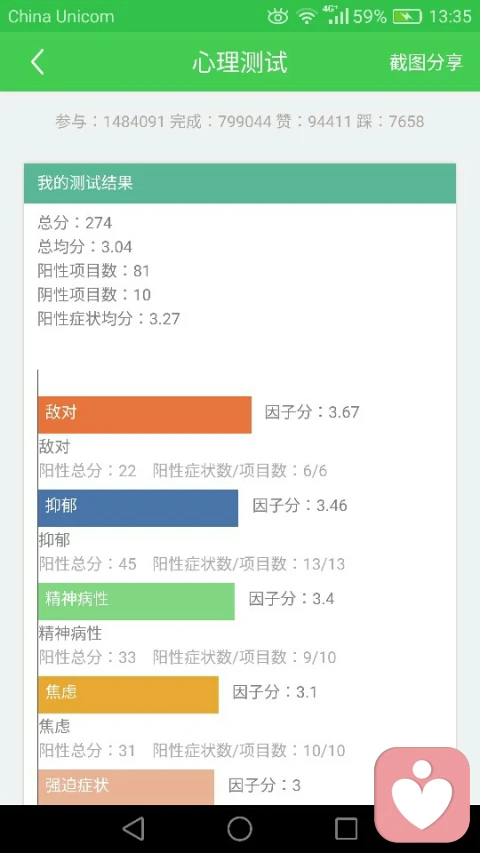Tap the 心理测试 page title
The height and width of the screenshot is (853, 480).
point(239,62)
